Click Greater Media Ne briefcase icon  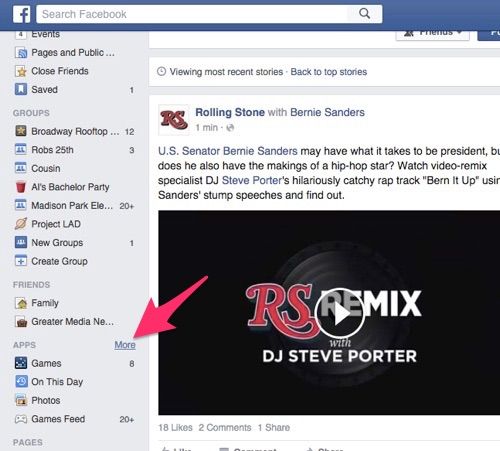21,322
